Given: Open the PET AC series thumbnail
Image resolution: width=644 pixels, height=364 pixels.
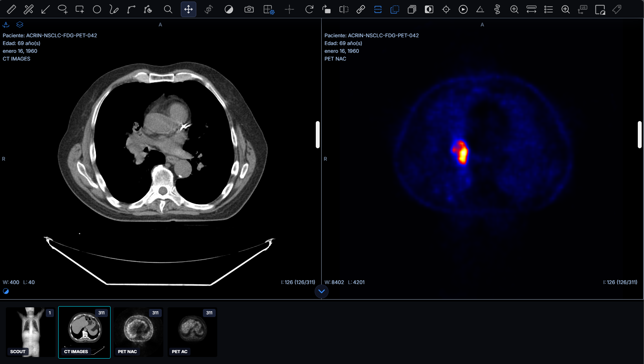Looking at the screenshot, I should pyautogui.click(x=192, y=332).
